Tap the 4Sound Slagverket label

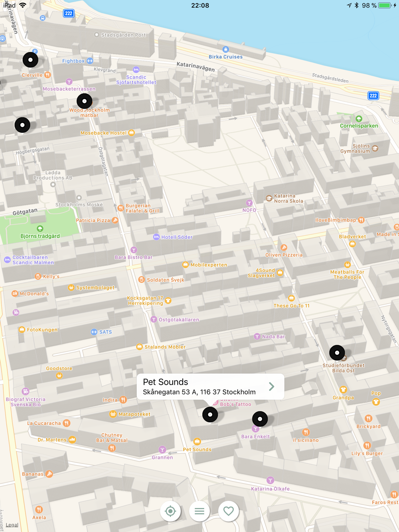pyautogui.click(x=261, y=273)
